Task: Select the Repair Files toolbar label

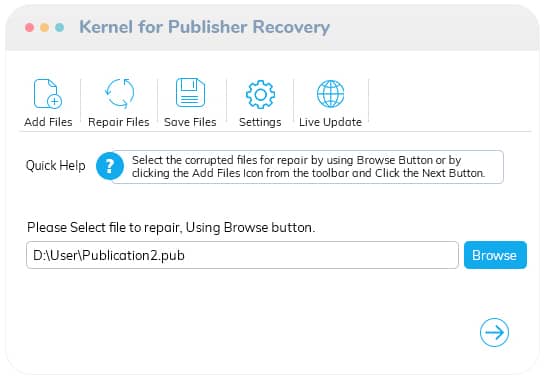Action: (x=119, y=122)
